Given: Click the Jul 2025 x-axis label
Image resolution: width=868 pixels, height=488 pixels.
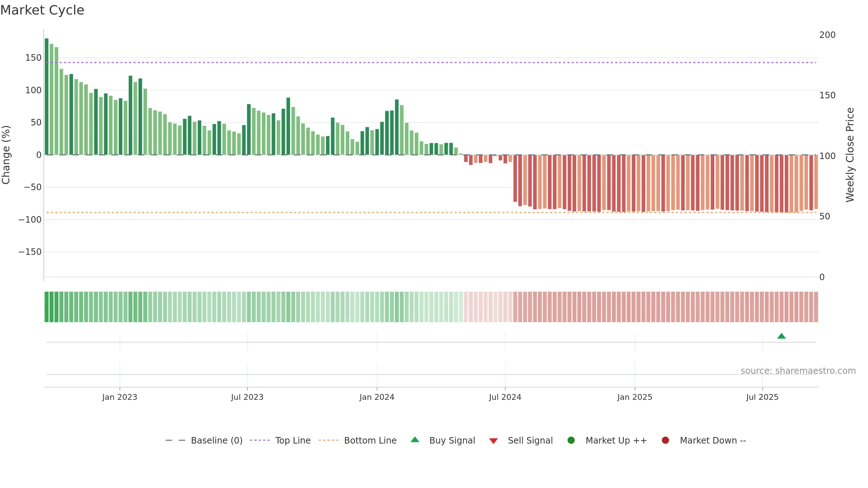Looking at the screenshot, I should [762, 397].
